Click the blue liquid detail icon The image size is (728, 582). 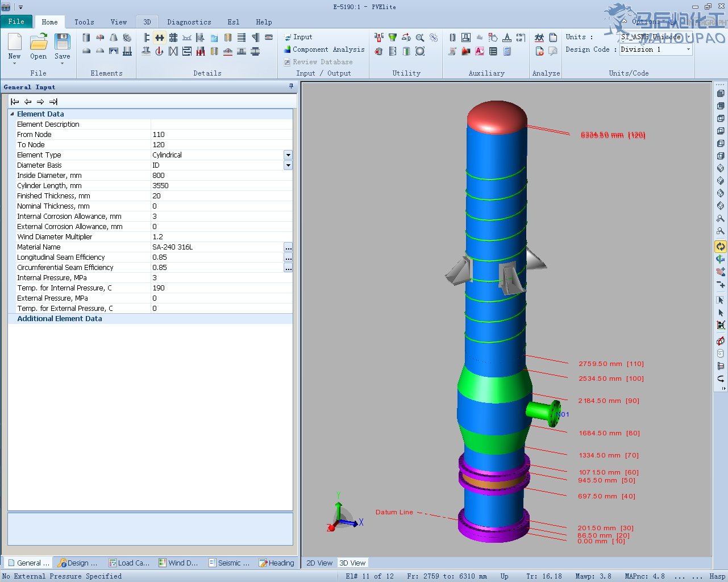pyautogui.click(x=214, y=38)
